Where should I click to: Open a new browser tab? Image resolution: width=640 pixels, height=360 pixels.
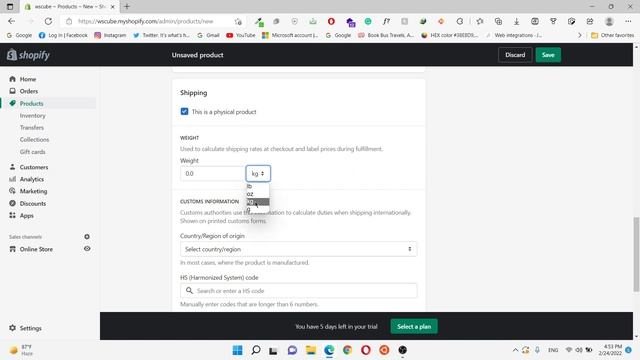[x=127, y=7]
